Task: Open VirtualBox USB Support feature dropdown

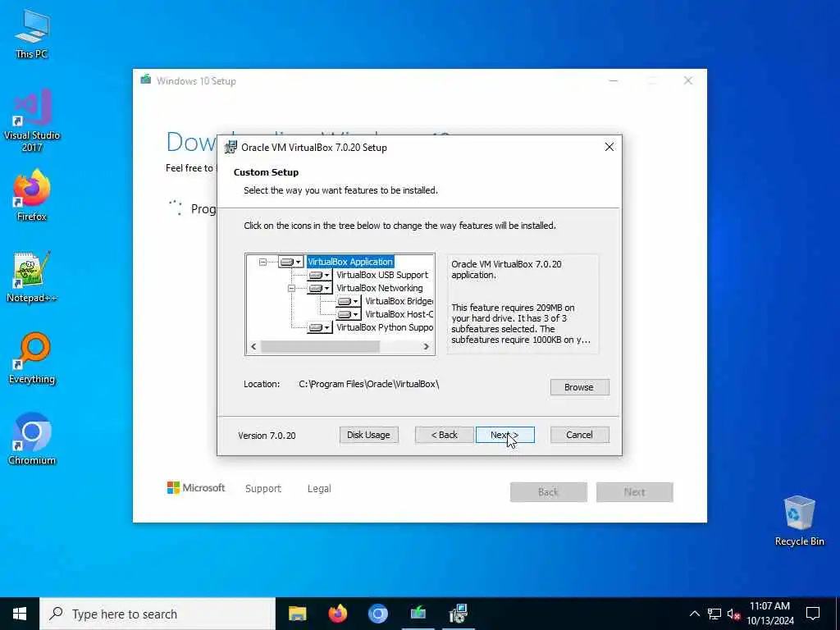Action: (x=319, y=275)
